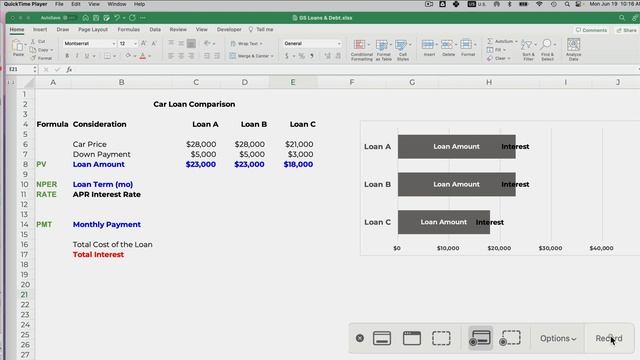
Task: Toggle Italic formatting
Action: coord(77,56)
